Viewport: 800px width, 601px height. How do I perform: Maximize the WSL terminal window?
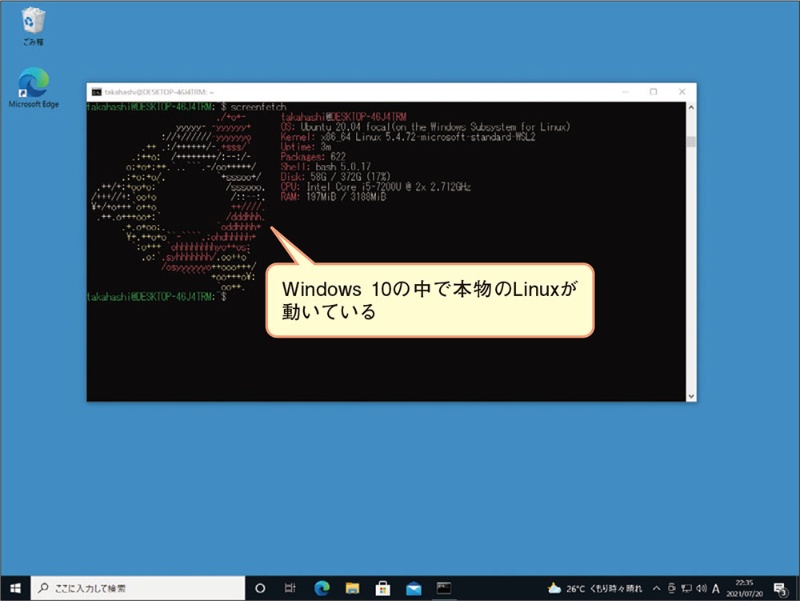653,91
